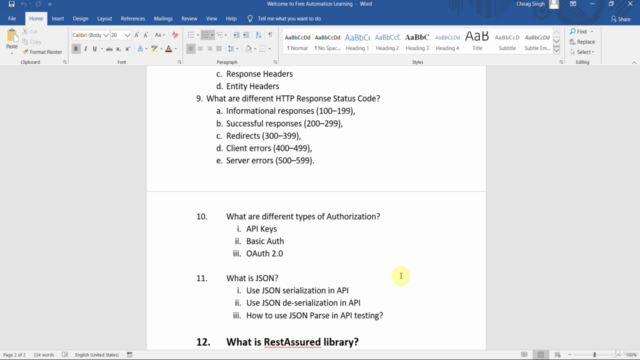Open the Change Case dropdown
The image size is (640, 360).
(160, 35)
